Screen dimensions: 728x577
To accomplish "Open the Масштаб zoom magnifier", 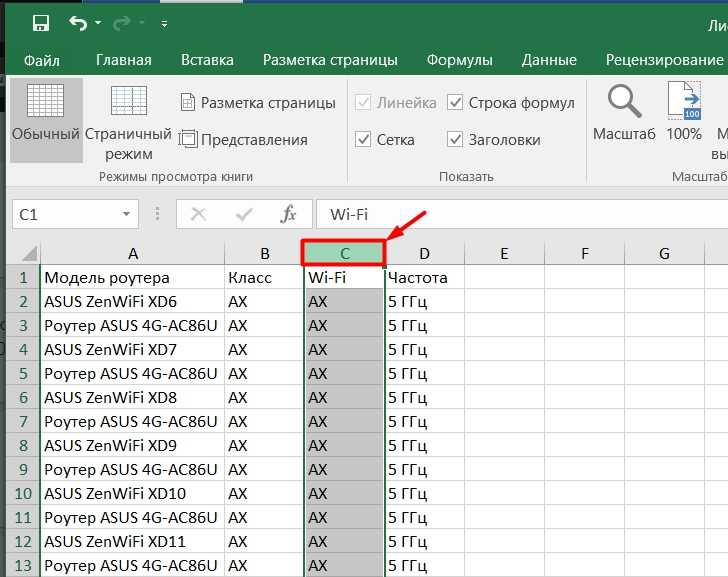I will pyautogui.click(x=624, y=112).
